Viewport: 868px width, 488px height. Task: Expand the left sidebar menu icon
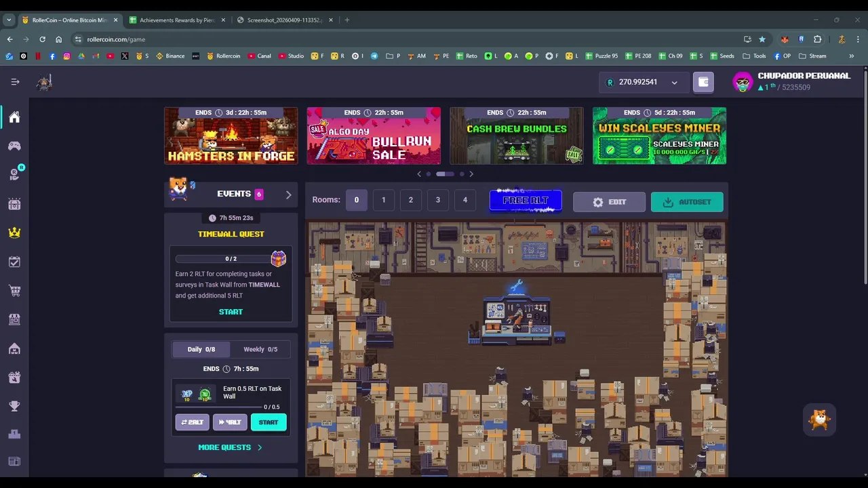[15, 82]
